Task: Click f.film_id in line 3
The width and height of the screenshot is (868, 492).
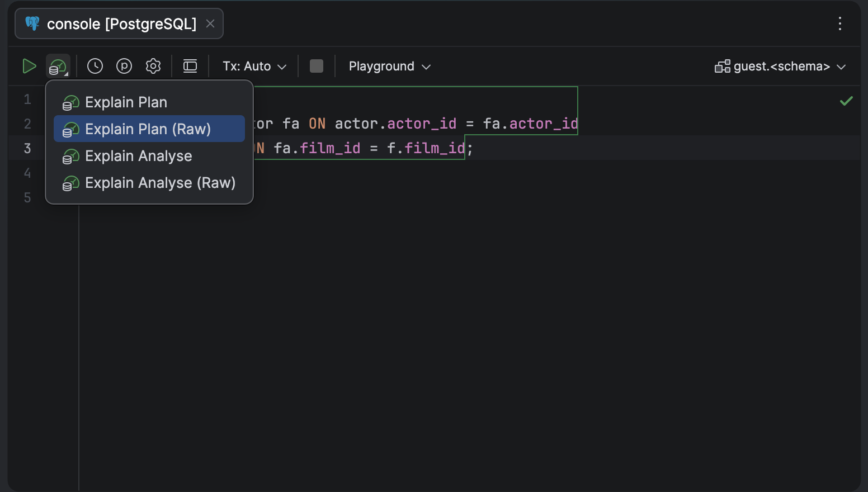Action: [x=426, y=148]
